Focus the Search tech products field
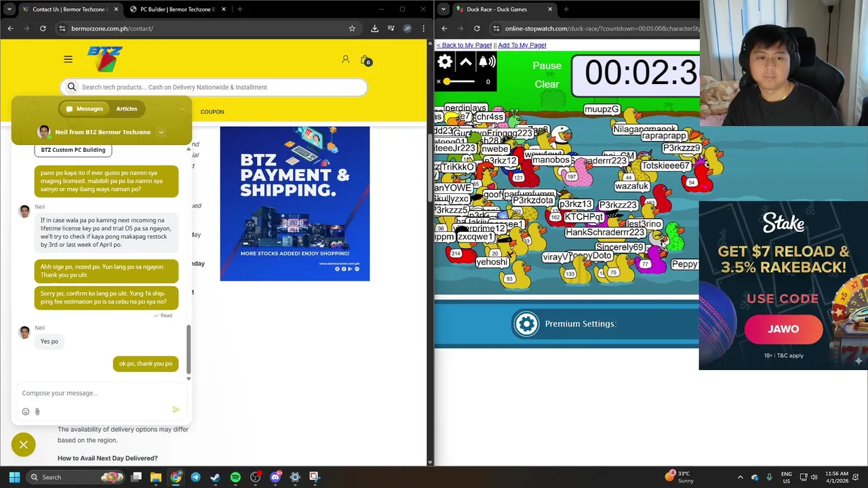 click(214, 87)
